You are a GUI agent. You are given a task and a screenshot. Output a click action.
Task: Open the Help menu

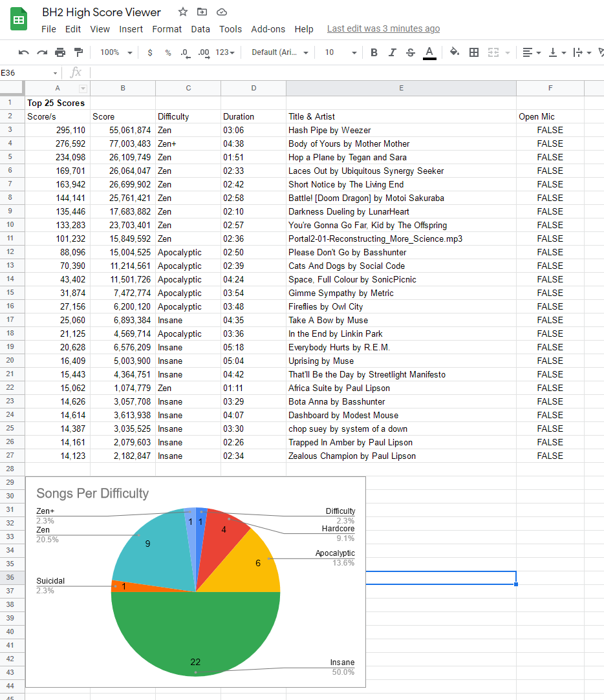click(304, 29)
